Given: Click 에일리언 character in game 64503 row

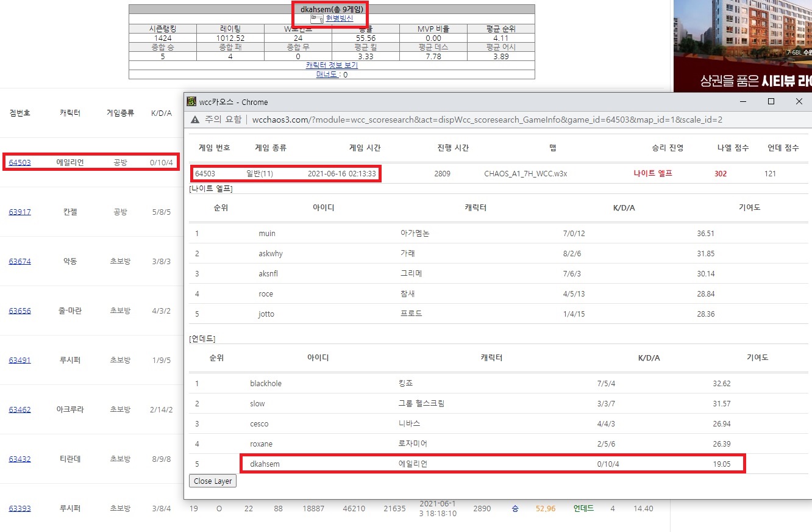Looking at the screenshot, I should click(x=70, y=162).
